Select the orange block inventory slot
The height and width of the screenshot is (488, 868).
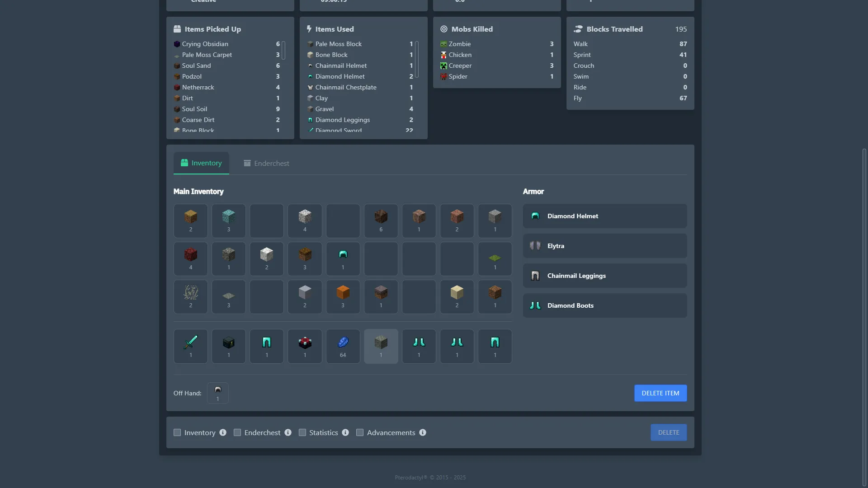(343, 296)
